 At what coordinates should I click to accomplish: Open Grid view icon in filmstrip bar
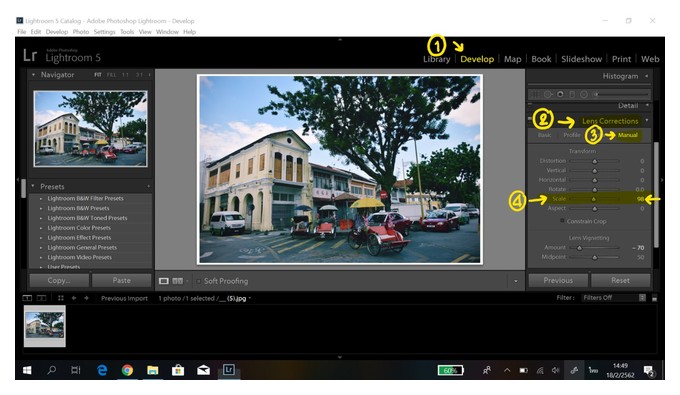point(61,298)
